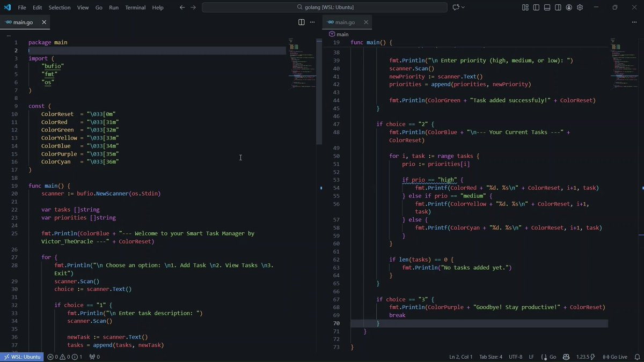Click the Customize Layout icon
The height and width of the screenshot is (362, 644).
click(525, 8)
